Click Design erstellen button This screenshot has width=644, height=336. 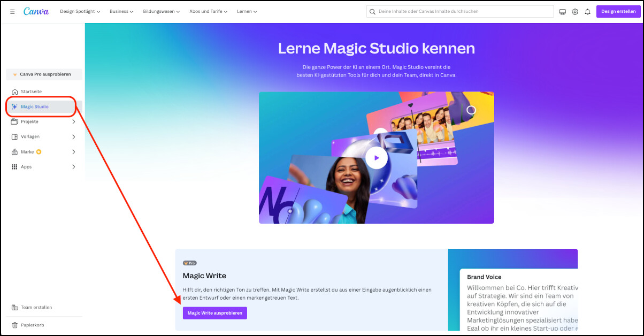coord(618,11)
